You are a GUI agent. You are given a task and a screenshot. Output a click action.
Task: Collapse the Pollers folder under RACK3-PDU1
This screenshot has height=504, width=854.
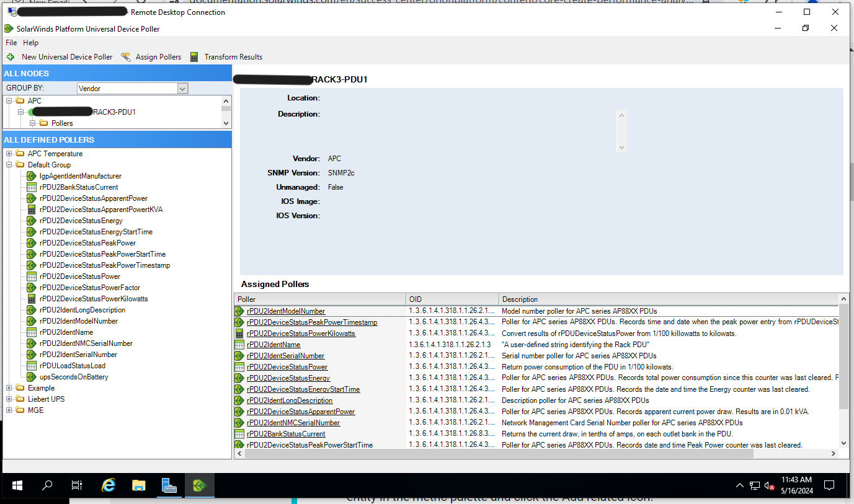pos(32,123)
